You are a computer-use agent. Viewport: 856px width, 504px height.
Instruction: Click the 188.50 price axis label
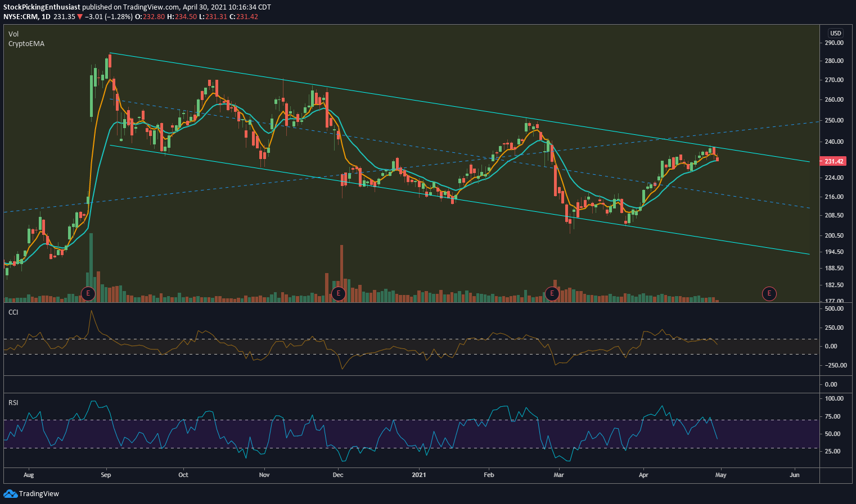tap(834, 268)
